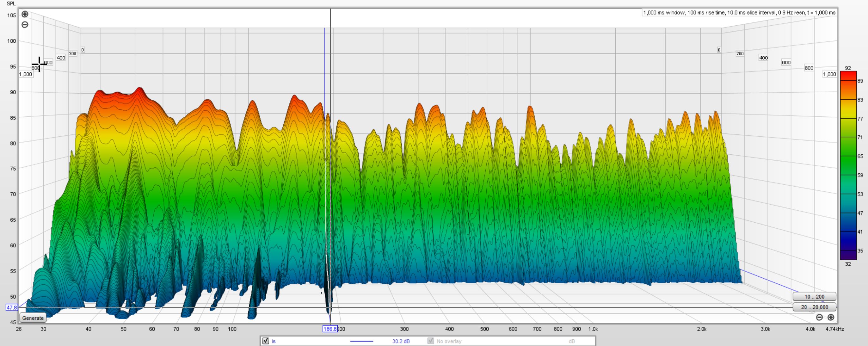Zoom in vertically with top-left plus icon

(x=25, y=14)
